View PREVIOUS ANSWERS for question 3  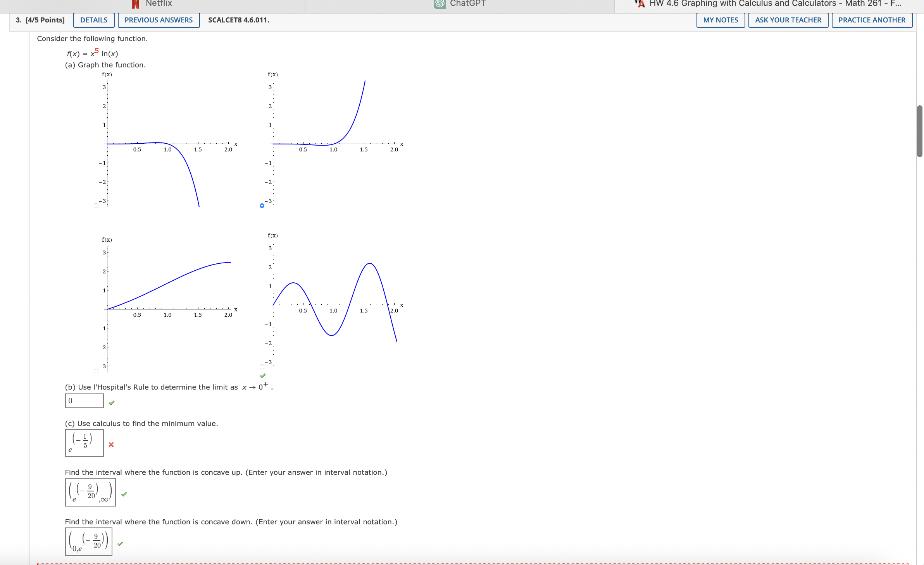[159, 20]
